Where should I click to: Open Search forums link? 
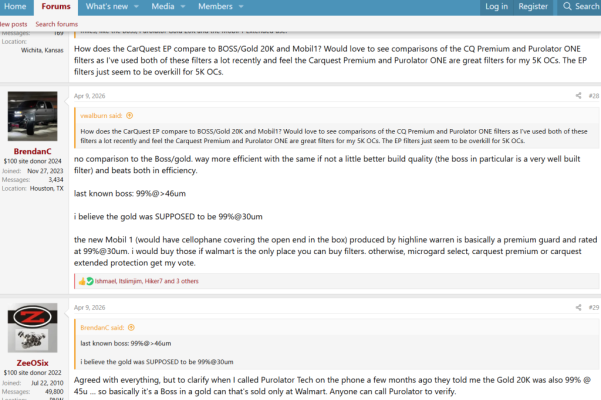(57, 24)
